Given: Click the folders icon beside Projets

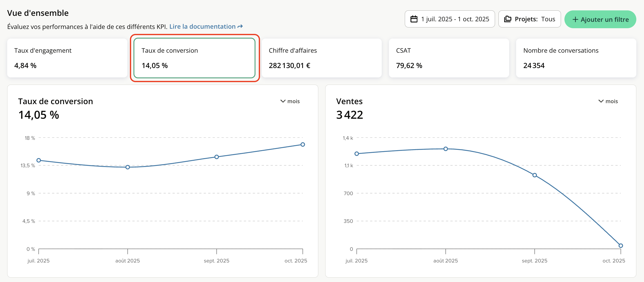Looking at the screenshot, I should pos(507,19).
